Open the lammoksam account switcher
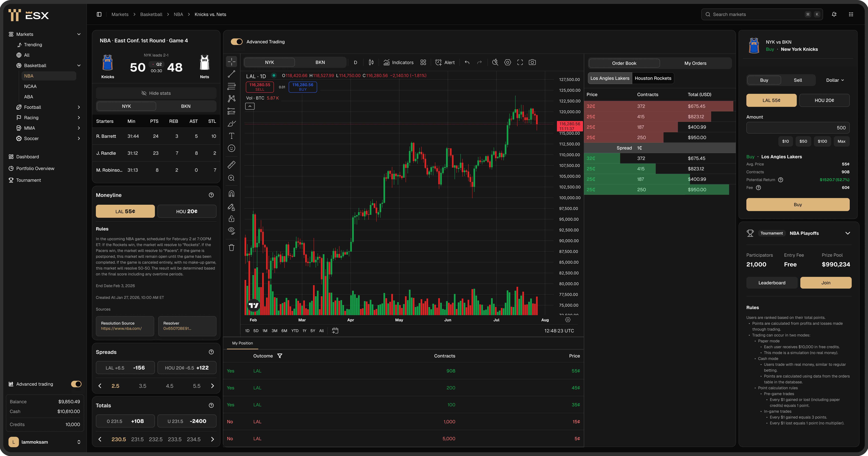This screenshot has width=868, height=456. click(x=45, y=442)
